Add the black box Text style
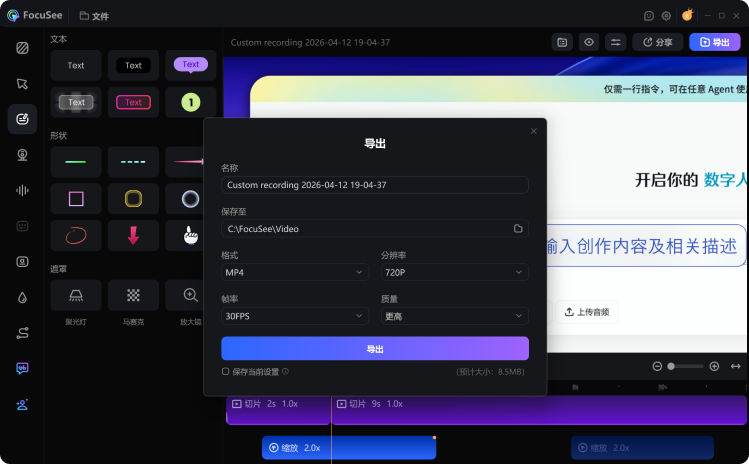The height and width of the screenshot is (464, 749). 133,65
